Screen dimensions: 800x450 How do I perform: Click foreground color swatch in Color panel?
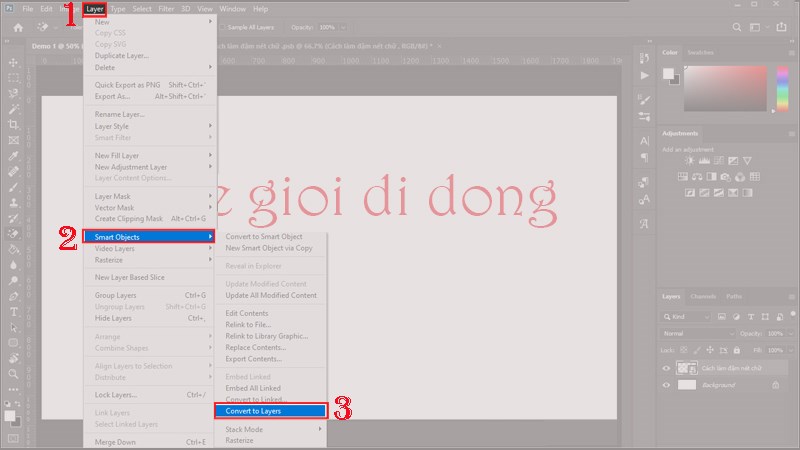[x=668, y=74]
